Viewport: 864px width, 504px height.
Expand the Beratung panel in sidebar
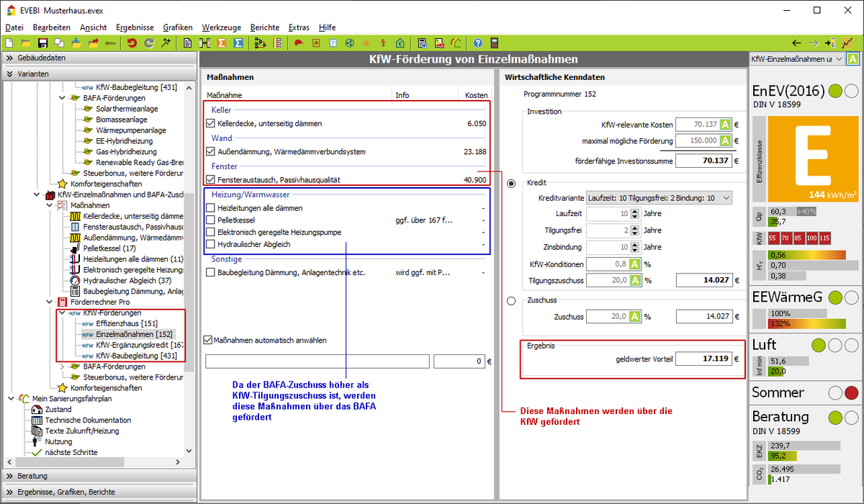99,476
